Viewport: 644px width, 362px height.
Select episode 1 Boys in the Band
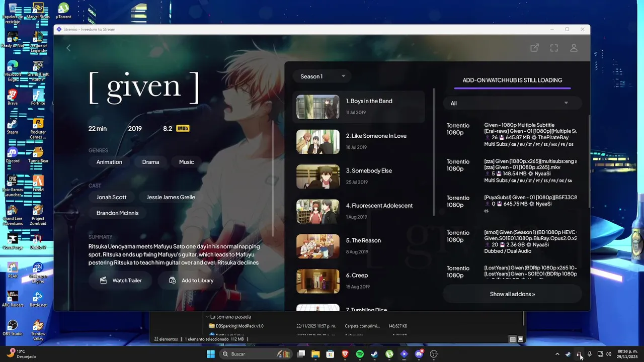[359, 107]
